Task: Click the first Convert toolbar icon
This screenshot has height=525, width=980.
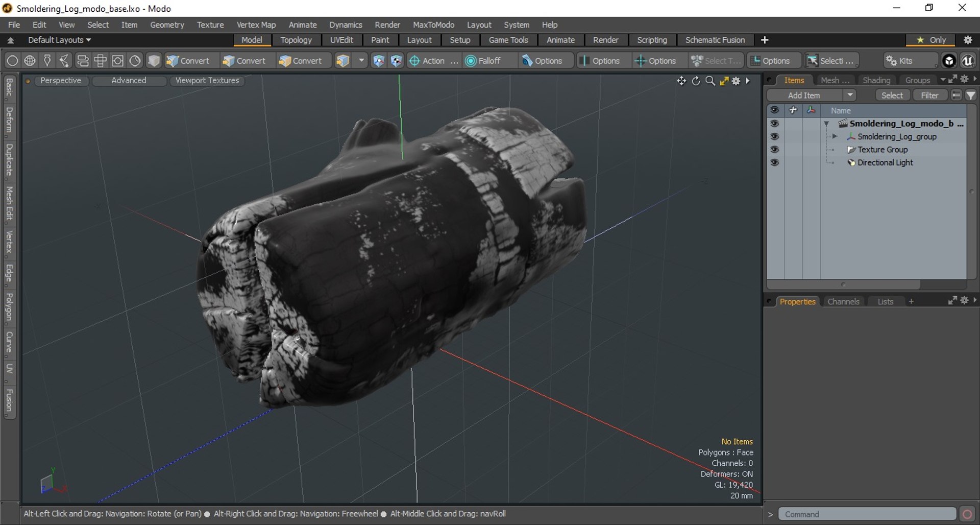Action: tap(173, 61)
